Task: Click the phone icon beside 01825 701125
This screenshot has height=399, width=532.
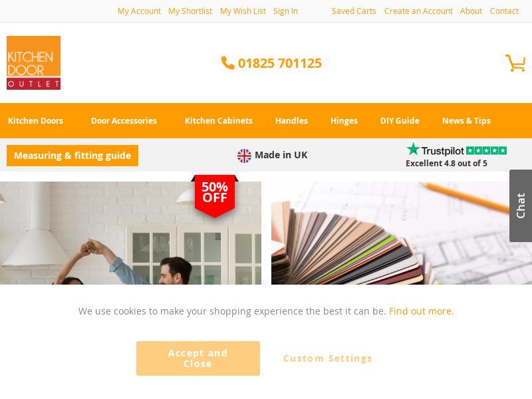Action: [227, 63]
